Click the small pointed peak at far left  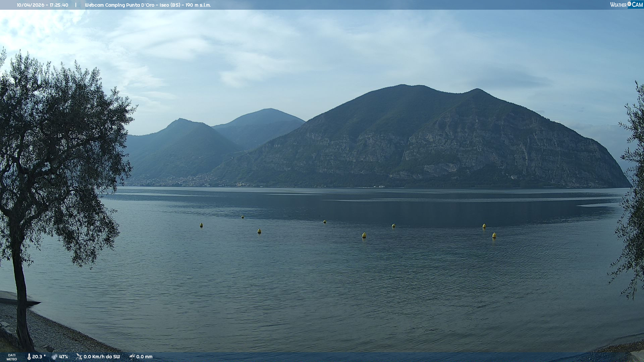click(x=180, y=119)
